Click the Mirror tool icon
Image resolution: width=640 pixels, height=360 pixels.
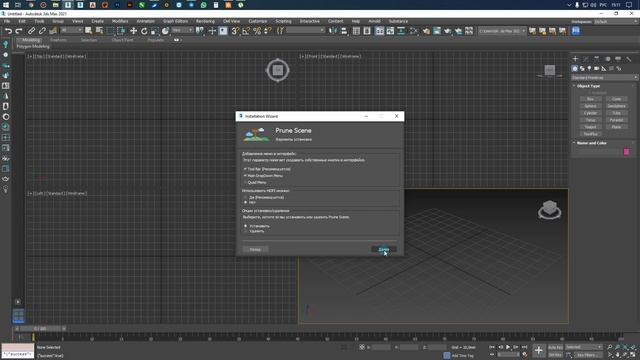point(333,31)
